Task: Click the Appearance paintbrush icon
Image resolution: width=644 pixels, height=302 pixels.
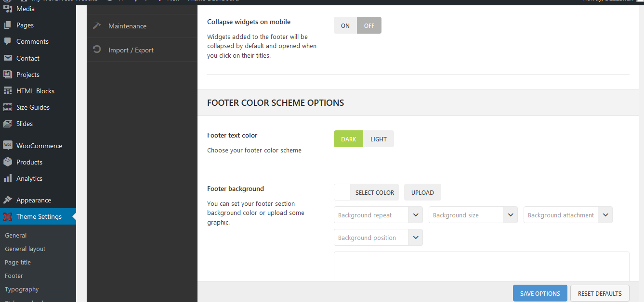Action: [x=7, y=200]
